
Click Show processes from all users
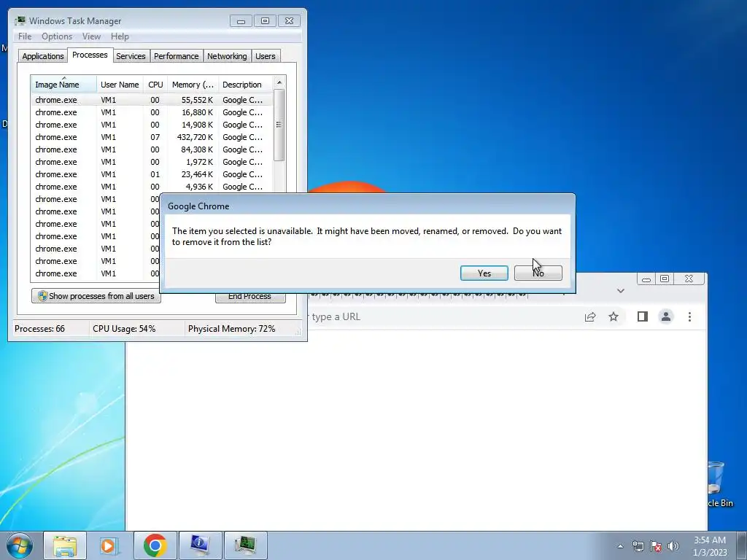click(96, 296)
